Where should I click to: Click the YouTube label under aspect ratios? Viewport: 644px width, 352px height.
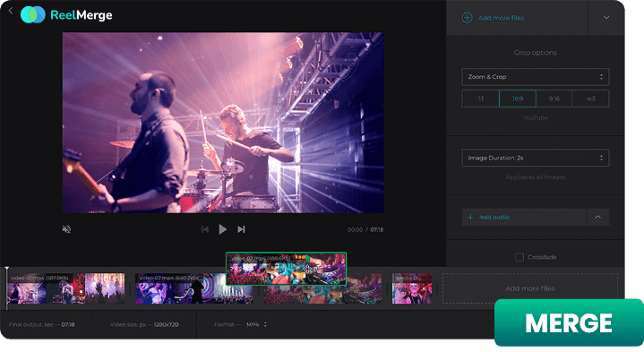coord(535,118)
